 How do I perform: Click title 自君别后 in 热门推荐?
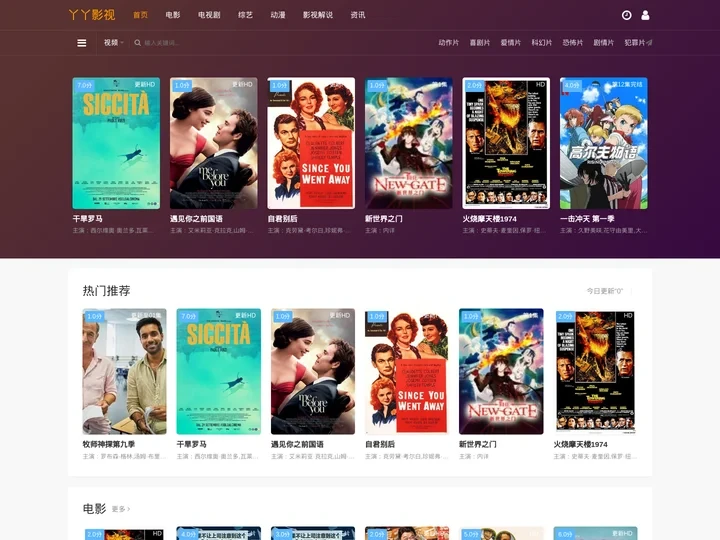click(380, 444)
